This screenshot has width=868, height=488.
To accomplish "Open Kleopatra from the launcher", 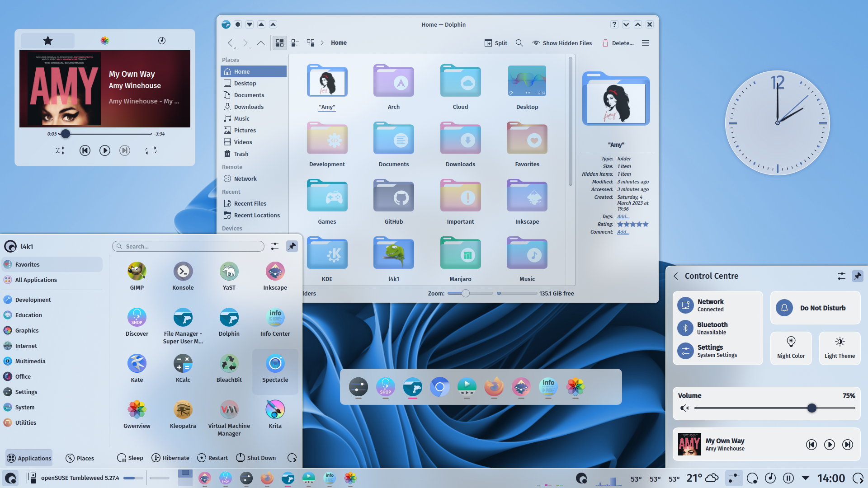I will [183, 414].
